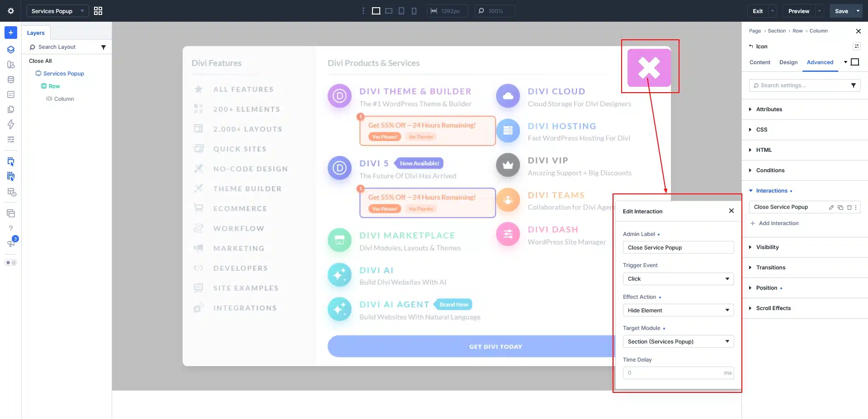Open the help question mark icon
The image size is (868, 419).
tap(11, 228)
